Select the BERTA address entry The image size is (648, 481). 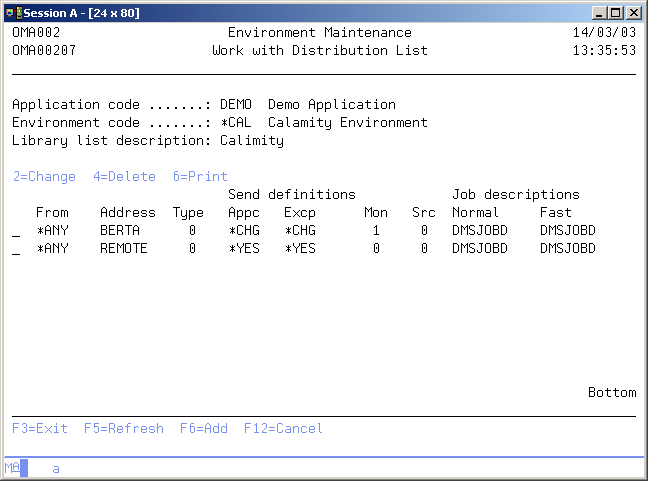coord(120,230)
